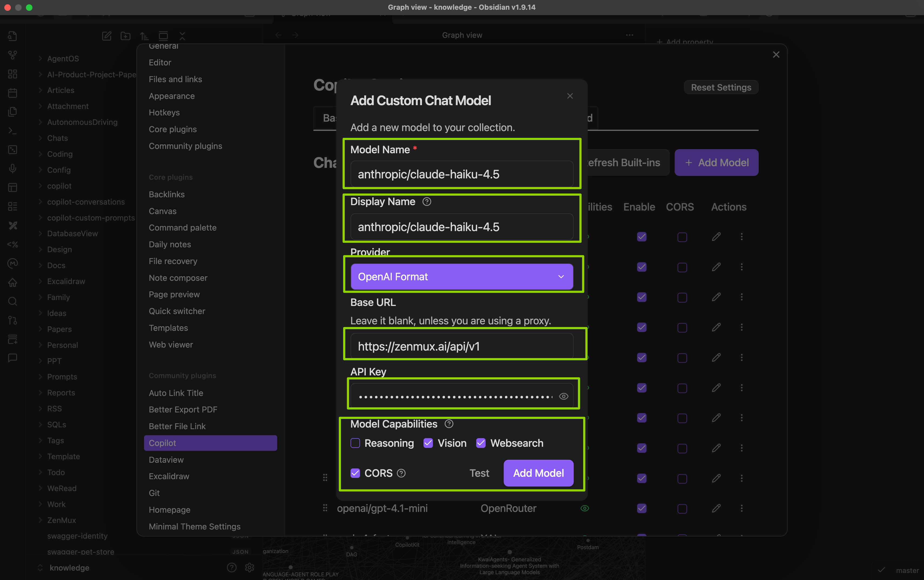Viewport: 924px width, 580px height.
Task: Click drag handle of openai/gpt-4.1-mini row
Action: (325, 508)
